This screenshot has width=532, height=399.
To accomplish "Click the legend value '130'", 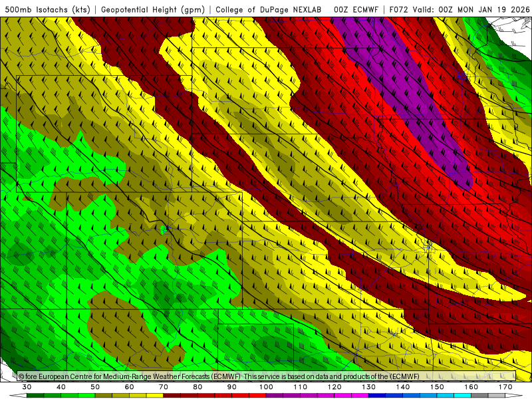I will point(369,387).
